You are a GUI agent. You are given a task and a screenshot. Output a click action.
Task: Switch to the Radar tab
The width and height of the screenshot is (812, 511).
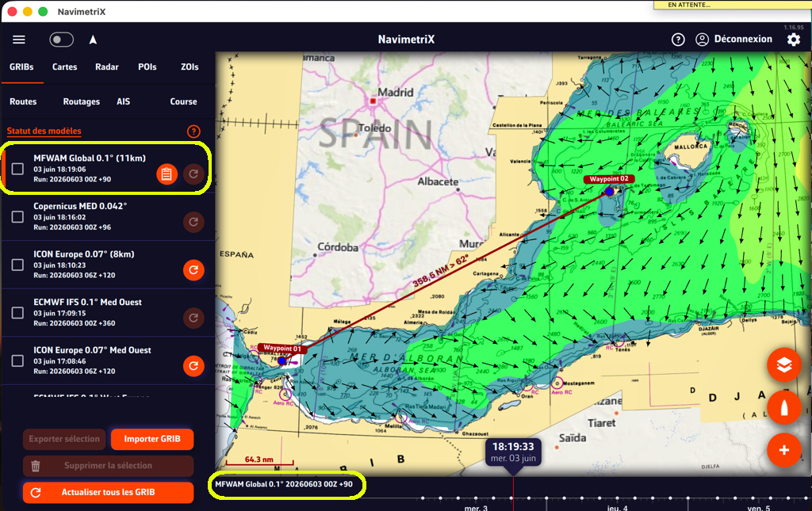107,67
